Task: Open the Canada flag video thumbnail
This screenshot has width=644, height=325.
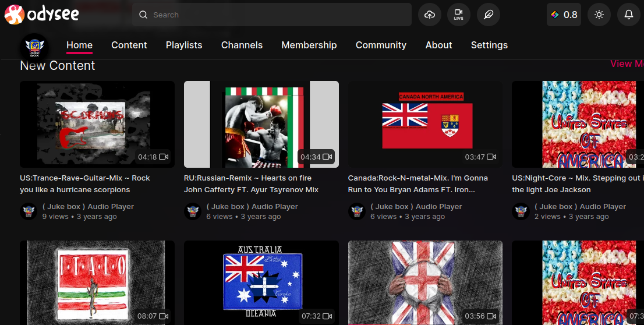Action: pos(425,124)
